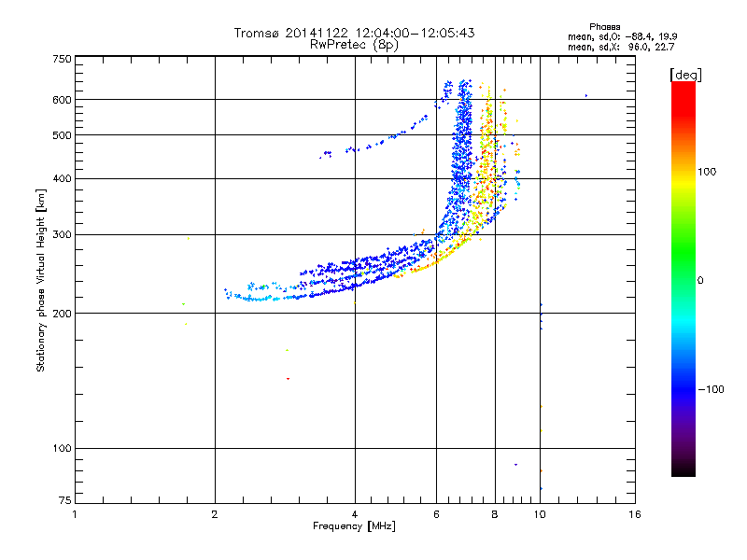747x560 pixels.
Task: Click the x-axis tick label "10"
Action: point(540,515)
